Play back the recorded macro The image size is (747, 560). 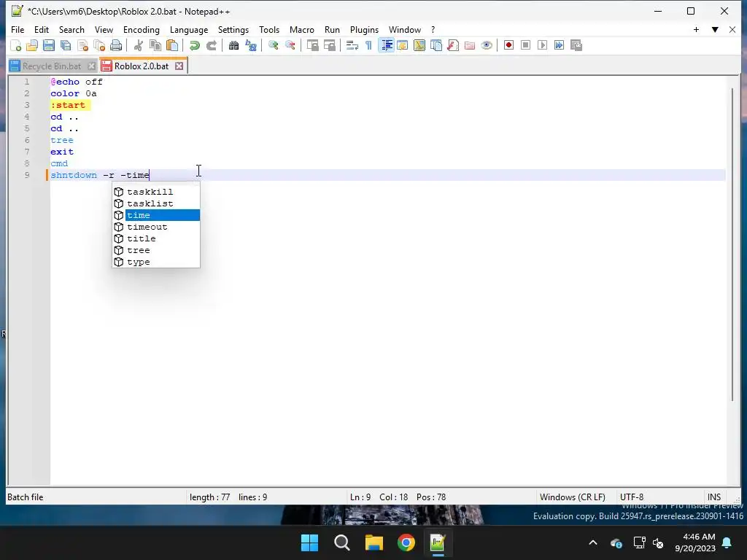click(542, 45)
